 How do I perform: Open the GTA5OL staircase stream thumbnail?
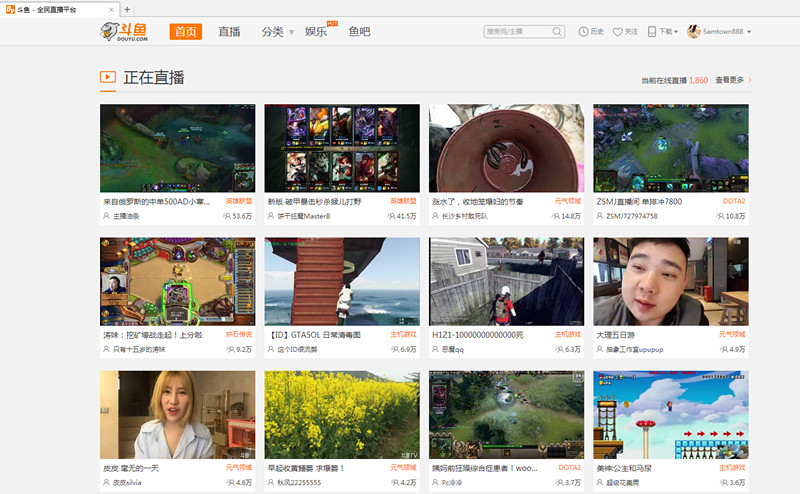click(x=342, y=281)
